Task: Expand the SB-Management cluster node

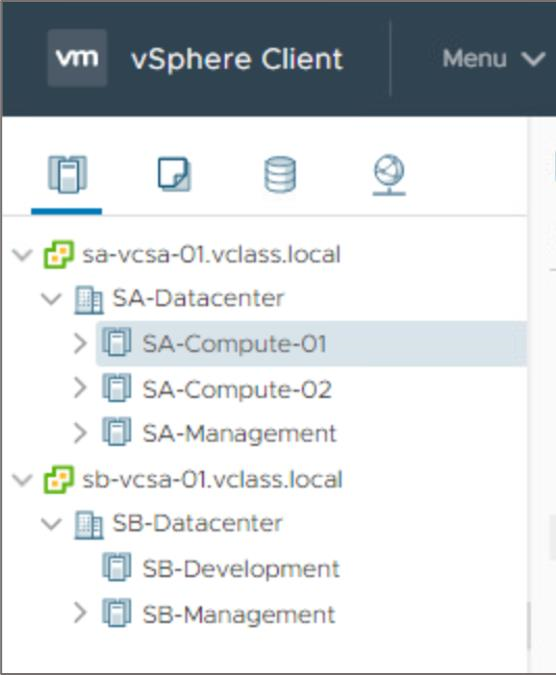Action: [80, 613]
